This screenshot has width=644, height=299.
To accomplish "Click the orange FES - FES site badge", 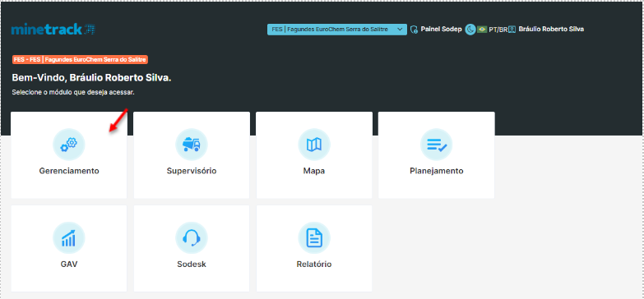I will pos(80,59).
